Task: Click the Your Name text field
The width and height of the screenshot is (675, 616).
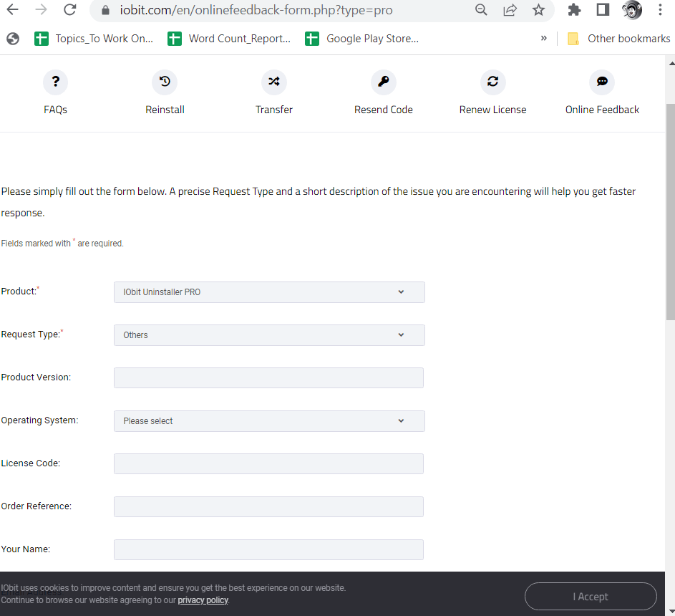Action: point(268,549)
